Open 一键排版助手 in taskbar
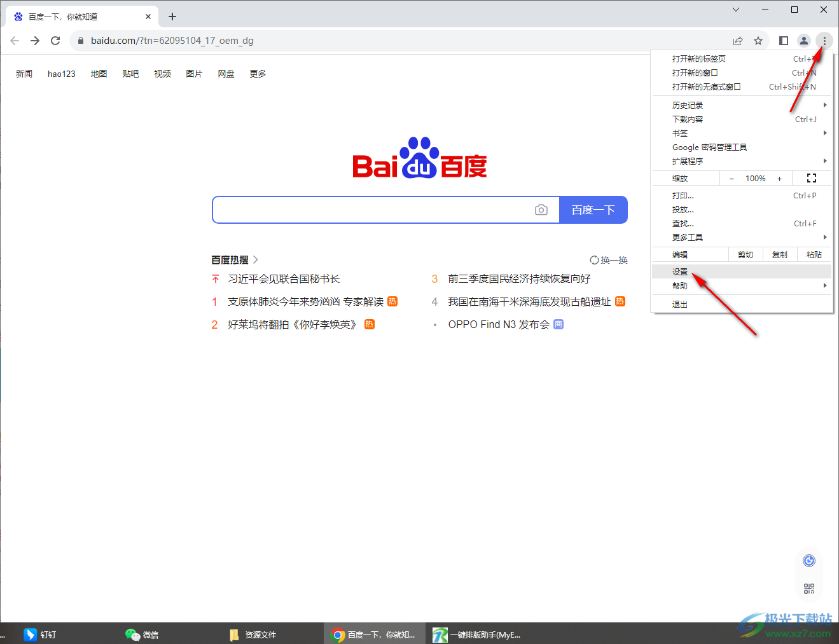This screenshot has width=839, height=644. click(477, 634)
